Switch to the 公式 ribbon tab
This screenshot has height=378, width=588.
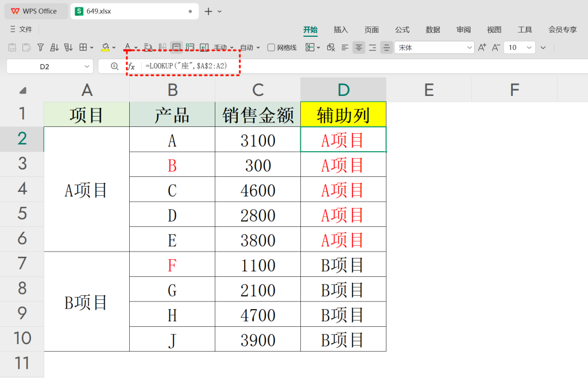click(x=402, y=30)
